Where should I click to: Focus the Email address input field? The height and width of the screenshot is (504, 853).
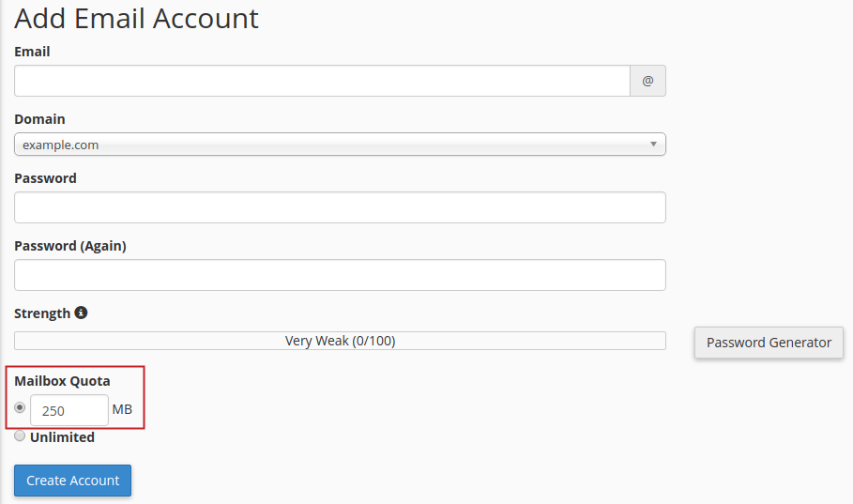click(322, 81)
